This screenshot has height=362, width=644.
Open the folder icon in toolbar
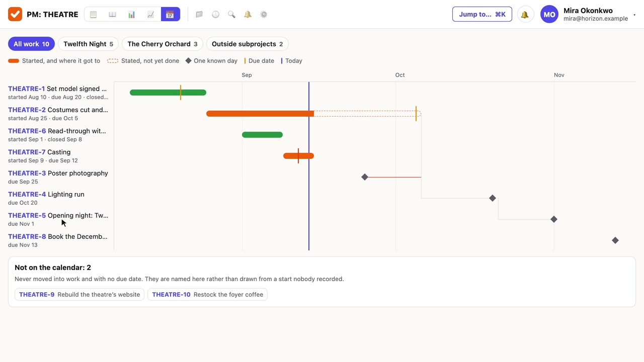tap(199, 15)
